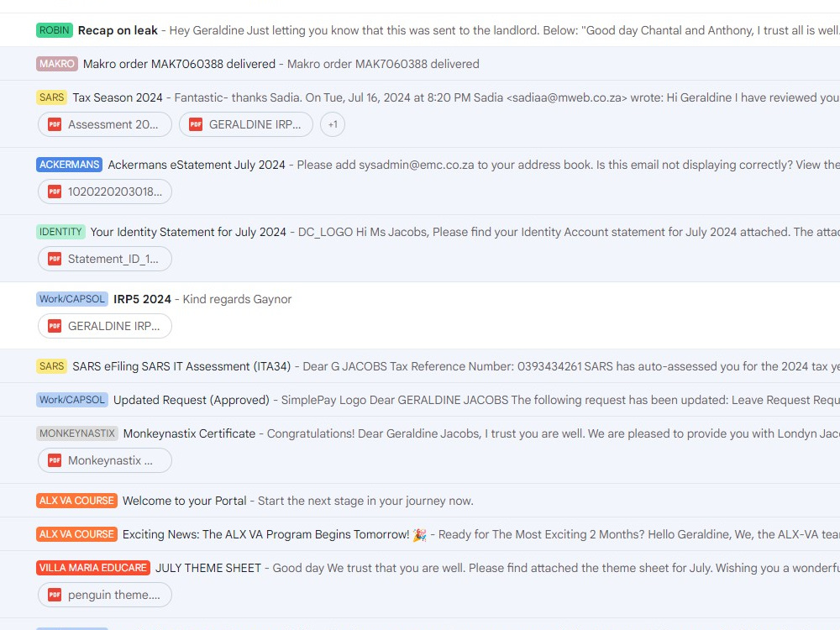Click PDF icon of 1020220203018... attachment
840x630 pixels.
[55, 192]
